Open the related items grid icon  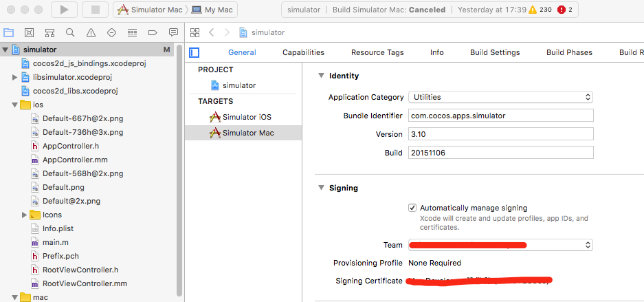tap(195, 32)
